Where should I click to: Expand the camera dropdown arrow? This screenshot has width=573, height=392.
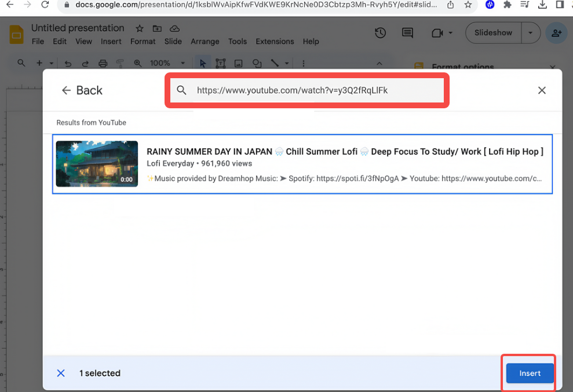click(x=451, y=33)
